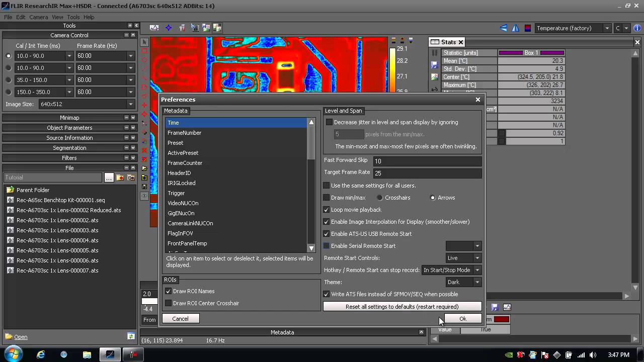This screenshot has height=362, width=644.
Task: Click the Stats pause icon
Action: point(435,53)
